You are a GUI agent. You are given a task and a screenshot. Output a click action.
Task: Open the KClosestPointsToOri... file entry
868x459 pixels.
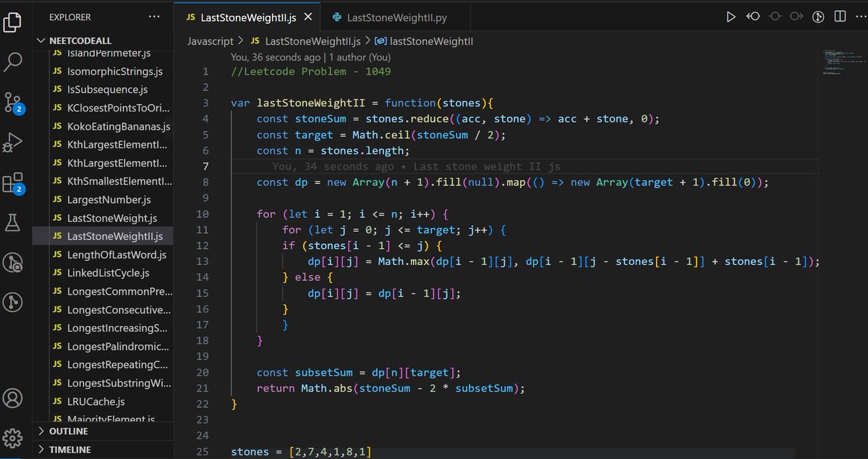click(x=119, y=108)
